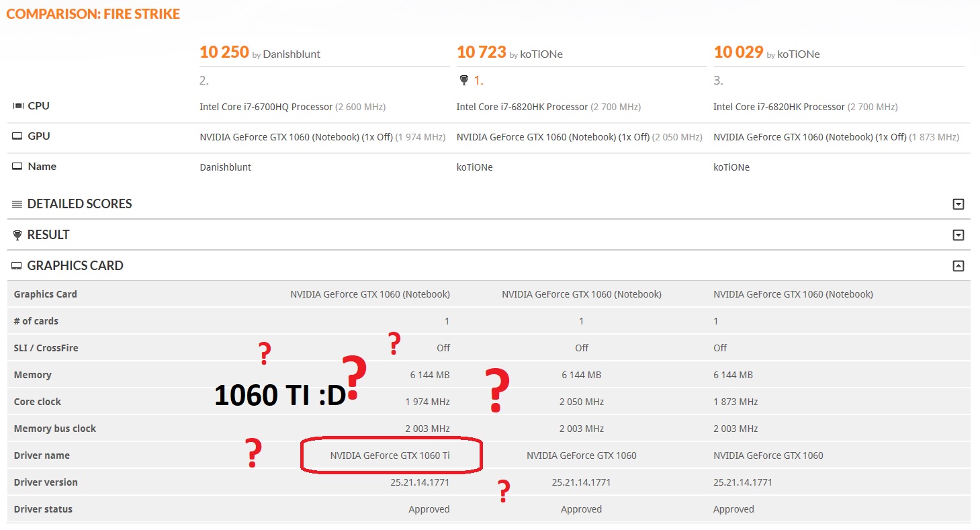Open the Result section header
Screen dimensions: 980x530
(x=48, y=235)
